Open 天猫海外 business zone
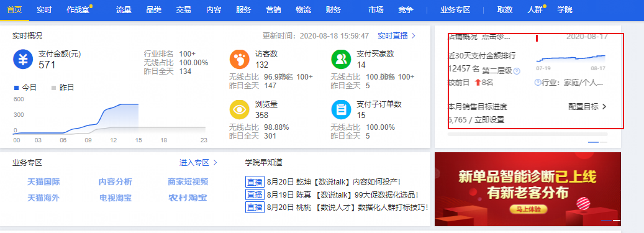This screenshot has width=644, height=233. (x=43, y=198)
